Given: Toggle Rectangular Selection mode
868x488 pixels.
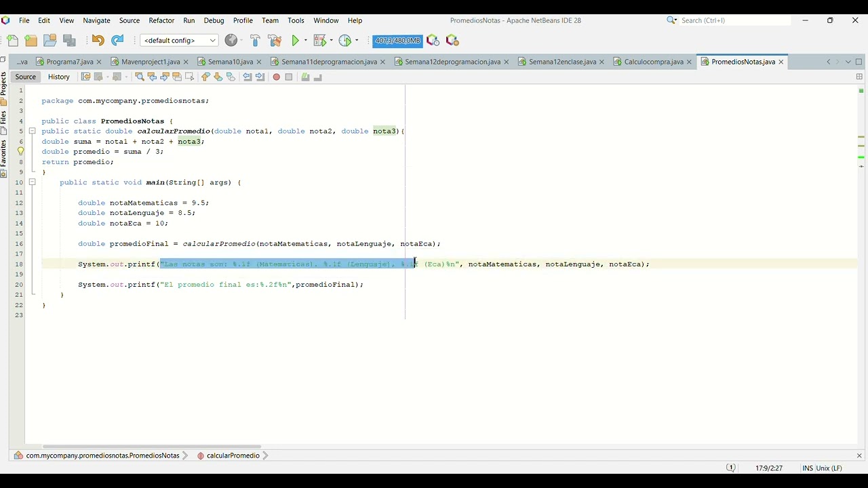Looking at the screenshot, I should (x=189, y=77).
